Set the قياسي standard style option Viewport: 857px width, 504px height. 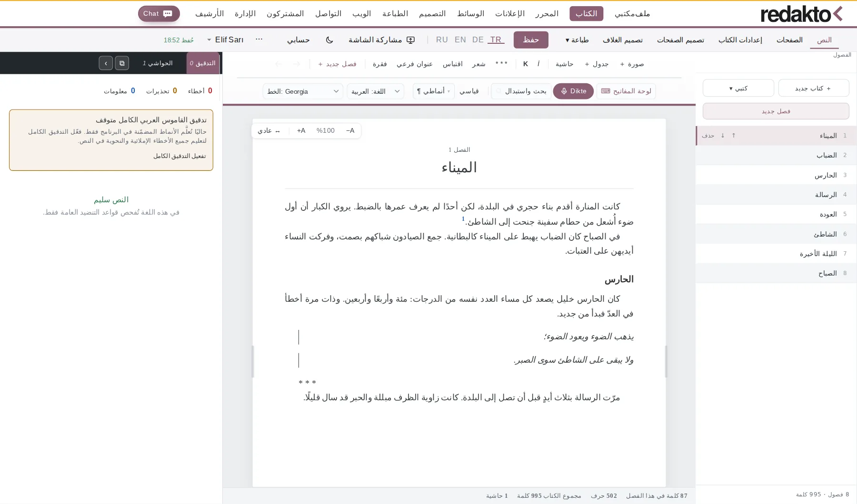point(469,91)
